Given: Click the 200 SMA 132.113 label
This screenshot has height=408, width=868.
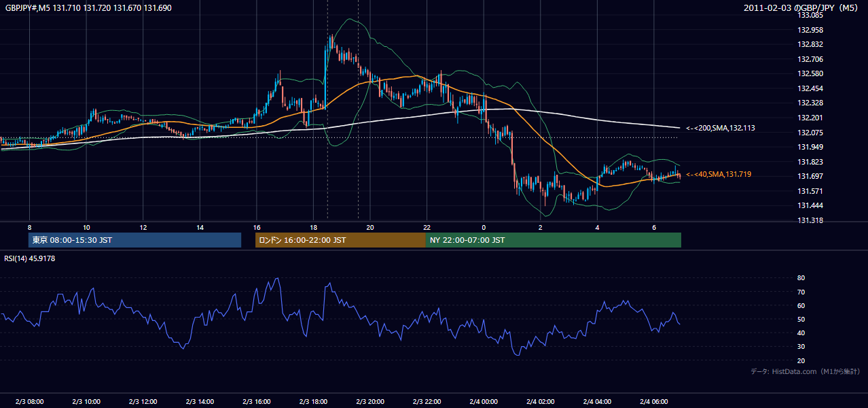Looking at the screenshot, I should (720, 128).
